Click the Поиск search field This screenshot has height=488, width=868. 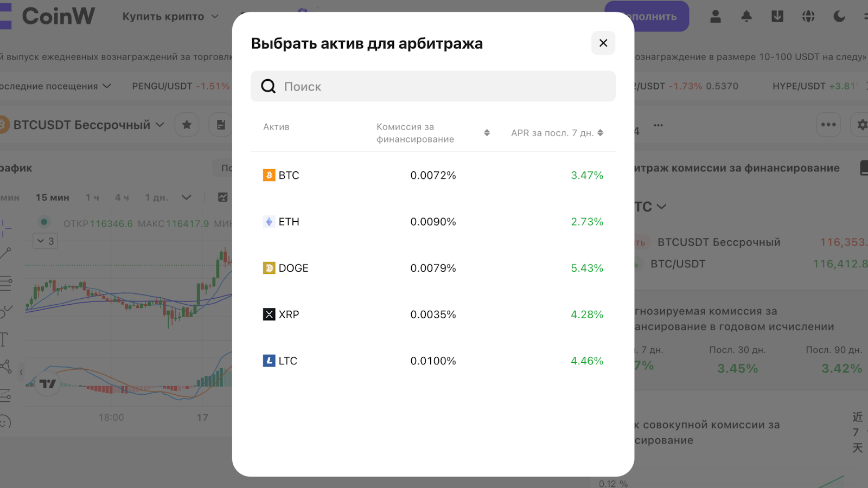pyautogui.click(x=433, y=86)
